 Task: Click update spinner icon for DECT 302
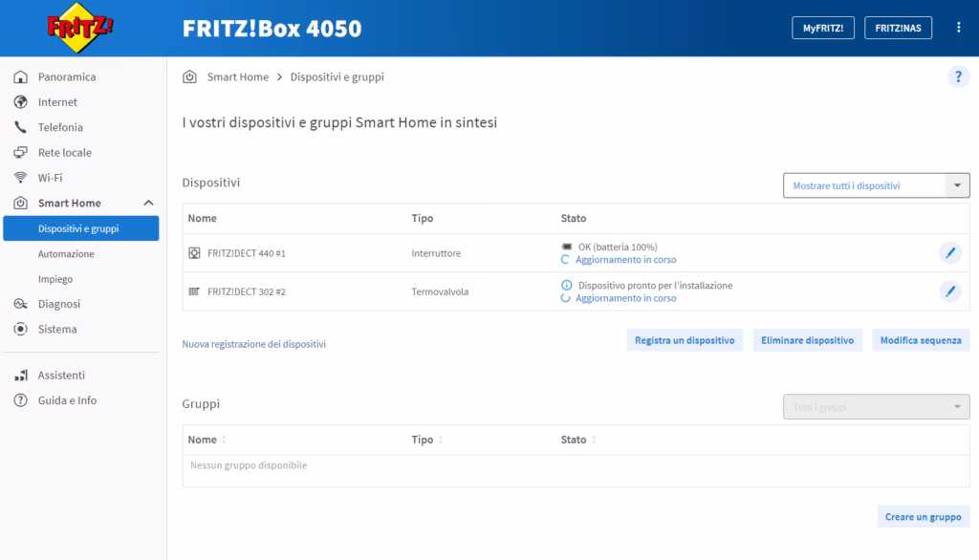click(565, 298)
